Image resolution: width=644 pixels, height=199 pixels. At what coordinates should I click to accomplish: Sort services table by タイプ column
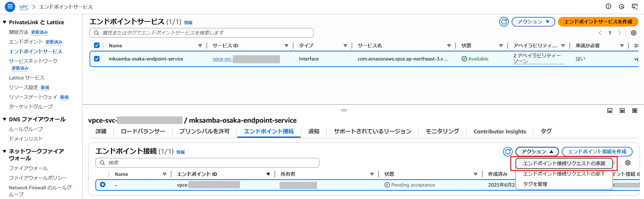click(x=345, y=46)
